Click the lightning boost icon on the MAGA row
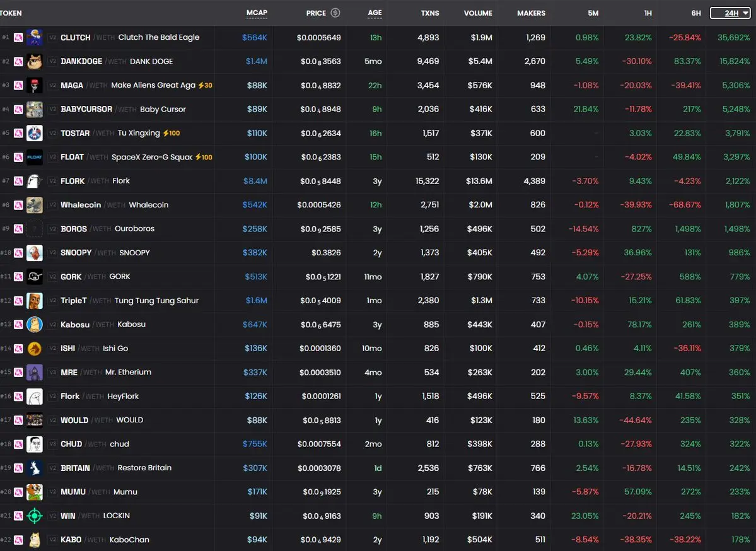 (x=201, y=85)
